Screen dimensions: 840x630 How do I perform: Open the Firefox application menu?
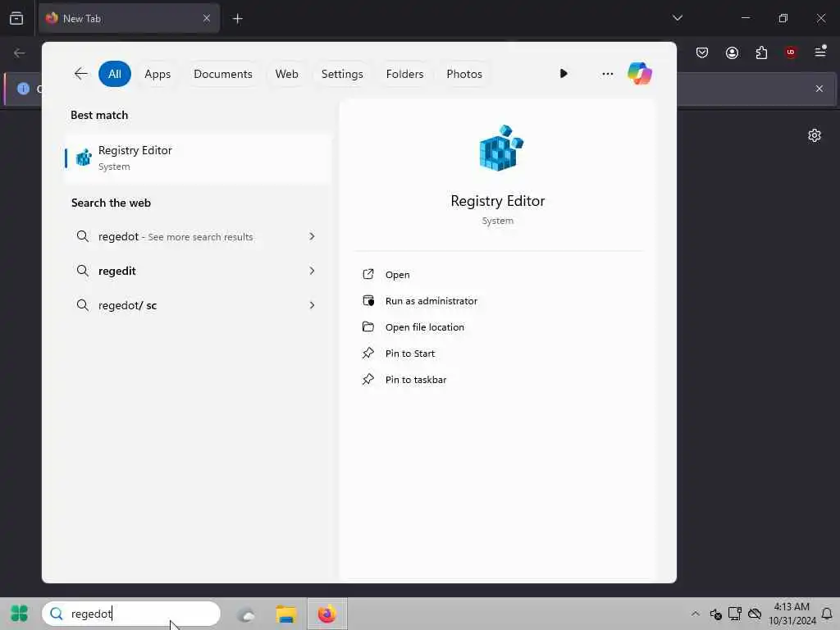pos(820,52)
